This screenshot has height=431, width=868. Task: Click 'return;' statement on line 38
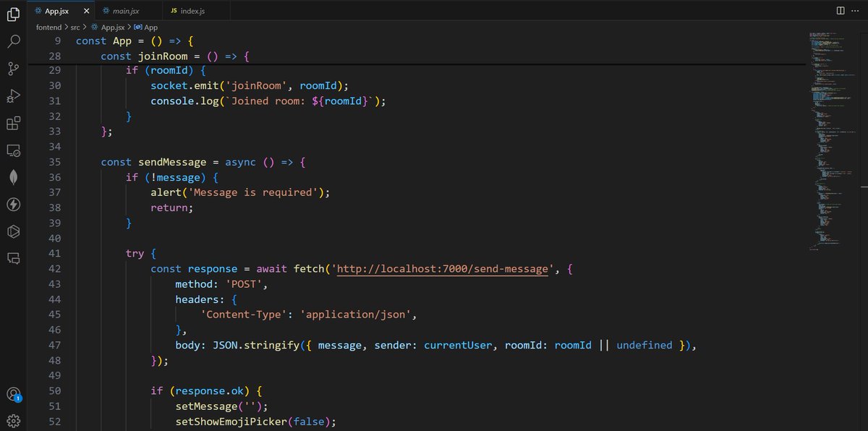(x=172, y=208)
